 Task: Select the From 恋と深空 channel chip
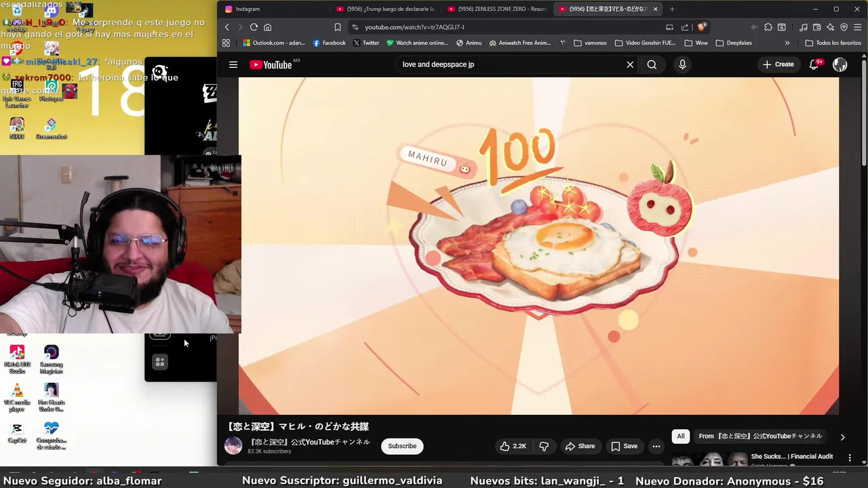760,436
